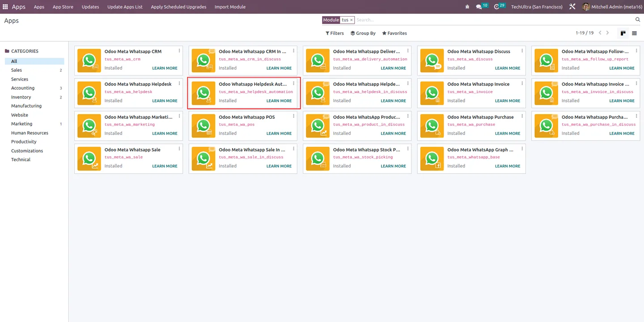
Task: Open company switcher TechUltra (San Francisco)
Action: tap(537, 7)
